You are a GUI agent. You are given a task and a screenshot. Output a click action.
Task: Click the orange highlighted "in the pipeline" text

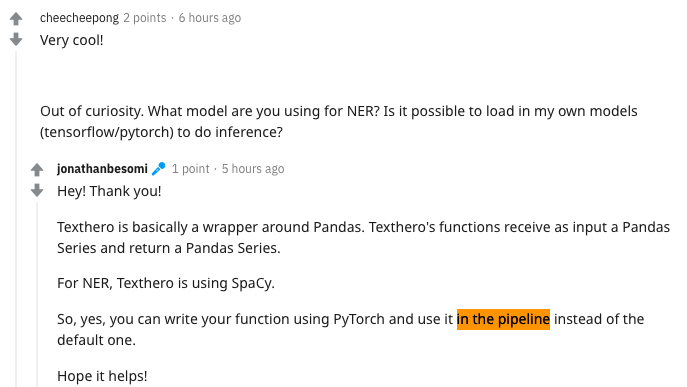[x=503, y=319]
